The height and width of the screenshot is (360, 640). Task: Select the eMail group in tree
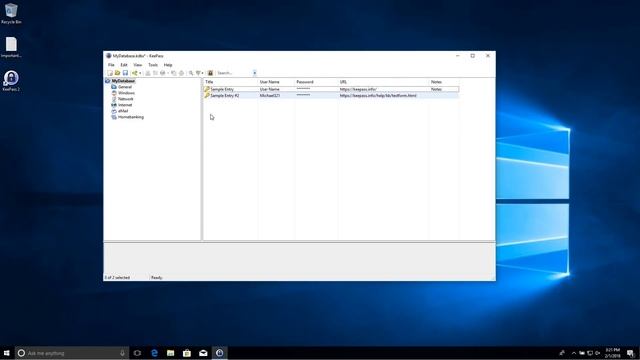(x=123, y=111)
